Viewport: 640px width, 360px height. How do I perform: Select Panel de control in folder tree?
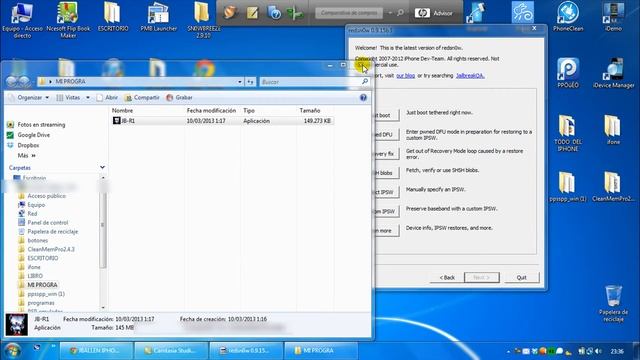(x=43, y=222)
